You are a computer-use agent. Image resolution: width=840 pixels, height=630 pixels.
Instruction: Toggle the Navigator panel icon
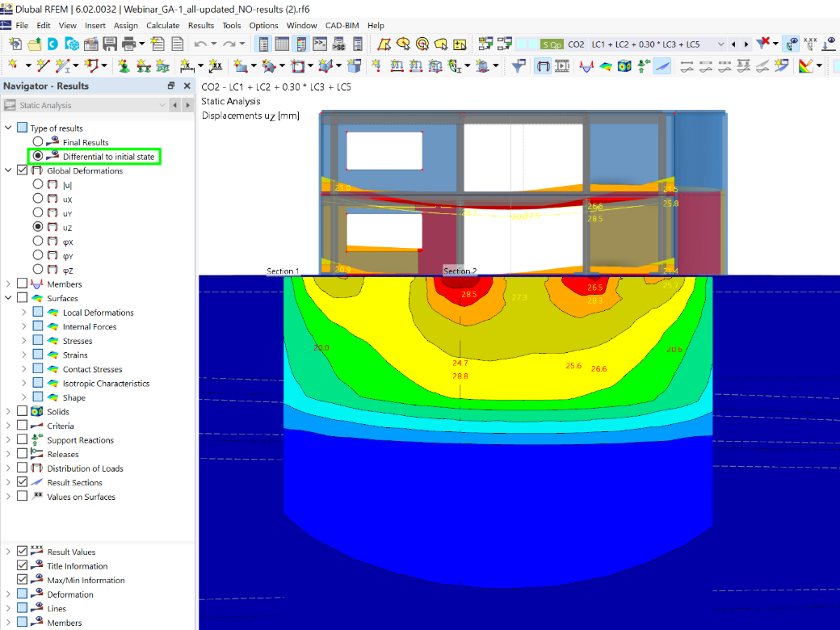tap(263, 44)
